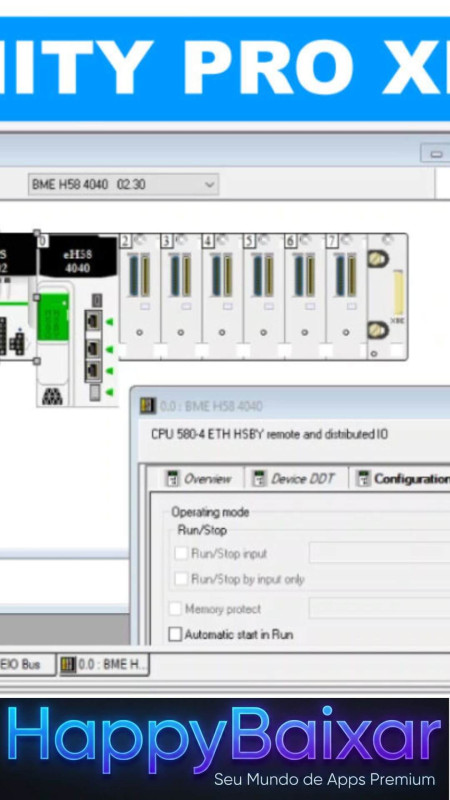Toggle Run/Stop by input only checkbox
The width and height of the screenshot is (450, 800).
tap(181, 579)
